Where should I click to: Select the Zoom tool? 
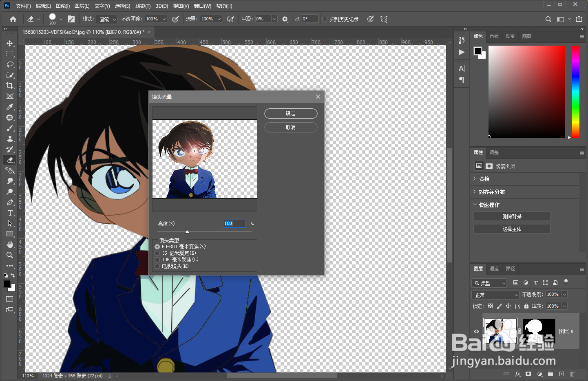pyautogui.click(x=10, y=255)
